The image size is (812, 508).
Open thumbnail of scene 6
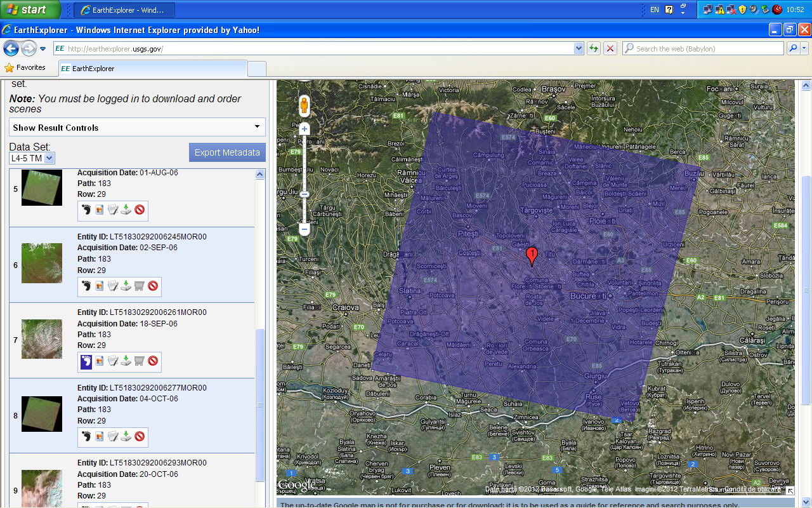click(x=42, y=263)
